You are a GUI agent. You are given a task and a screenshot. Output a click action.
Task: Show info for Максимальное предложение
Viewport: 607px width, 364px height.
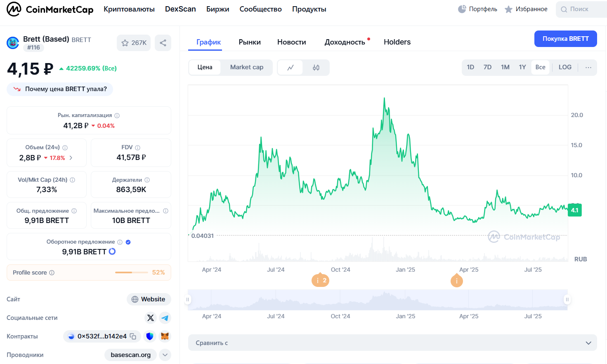165,211
